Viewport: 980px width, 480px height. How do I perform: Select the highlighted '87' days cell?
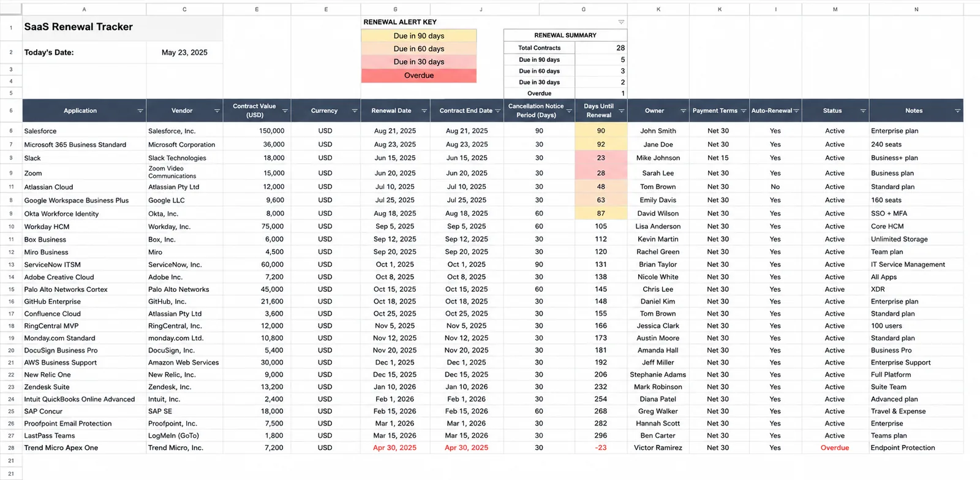pyautogui.click(x=601, y=214)
